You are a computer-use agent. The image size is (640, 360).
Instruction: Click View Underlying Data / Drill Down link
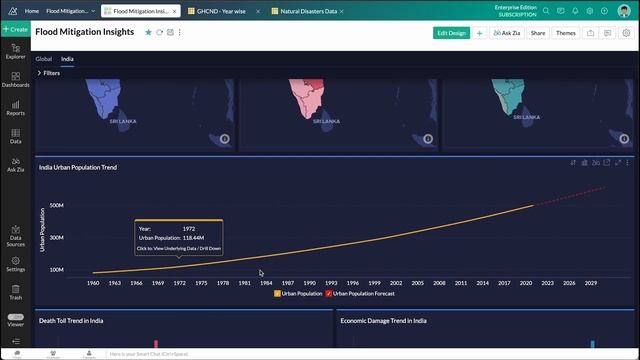click(179, 248)
